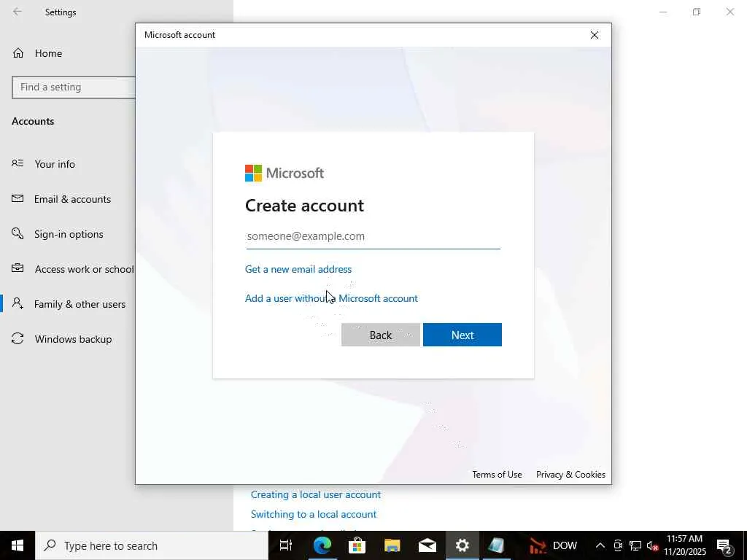Close the Microsoft account dialog
The height and width of the screenshot is (560, 747).
coord(595,35)
